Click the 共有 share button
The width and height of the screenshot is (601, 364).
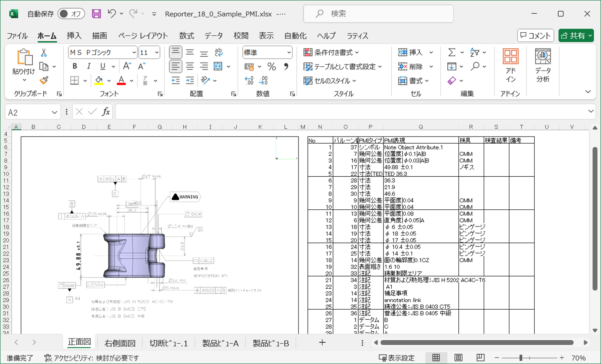[576, 36]
